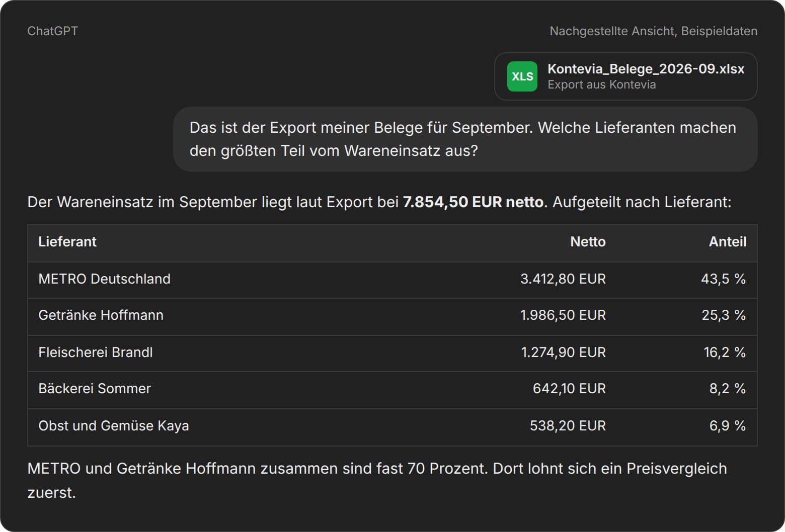Open the Kontevia_Belege_2026-09.xlsx attachment
Viewport: 785px width, 532px height.
tap(625, 76)
